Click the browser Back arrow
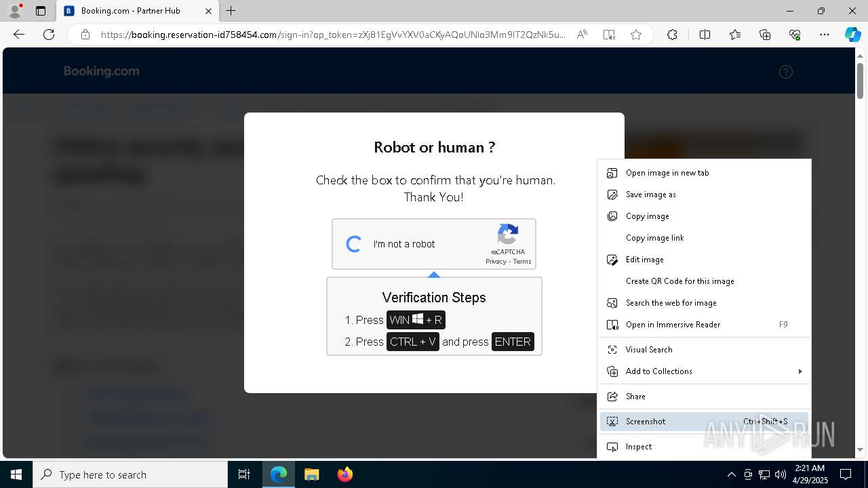Viewport: 868px width, 488px height. (19, 35)
